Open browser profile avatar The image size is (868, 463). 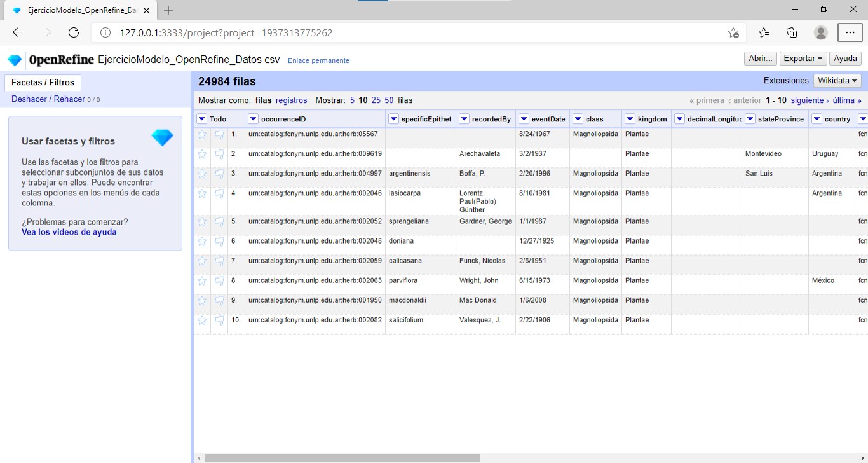pyautogui.click(x=821, y=32)
